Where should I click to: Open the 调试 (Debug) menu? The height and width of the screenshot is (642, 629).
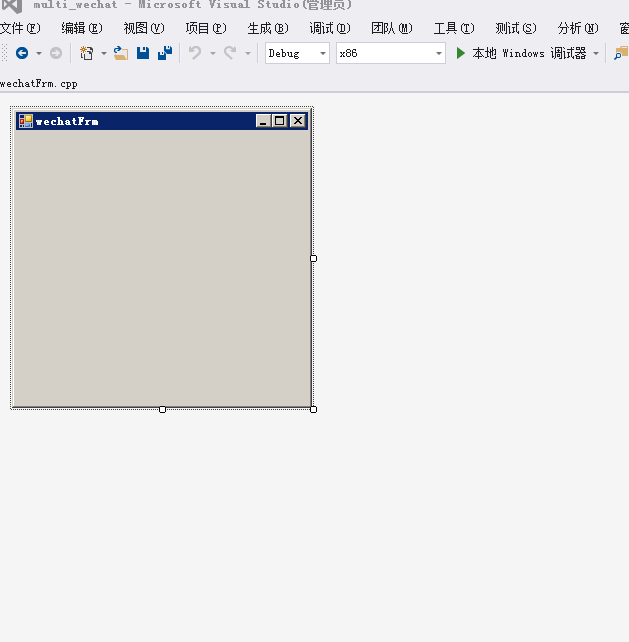point(329,28)
